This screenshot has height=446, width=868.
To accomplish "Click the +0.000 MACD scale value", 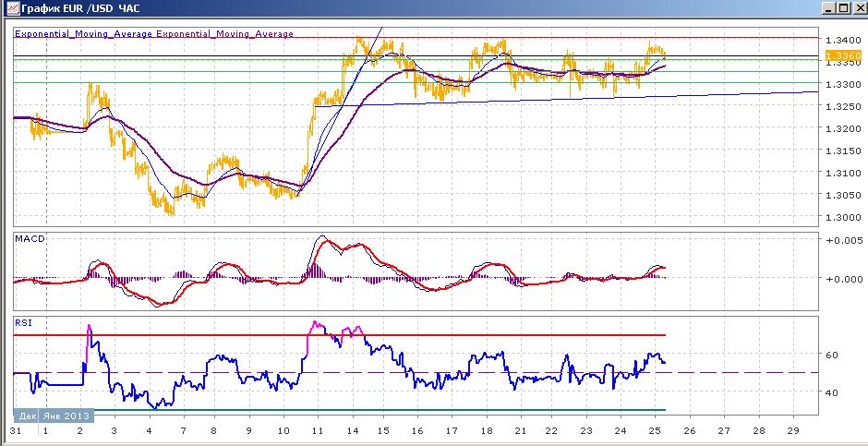I will pos(844,279).
